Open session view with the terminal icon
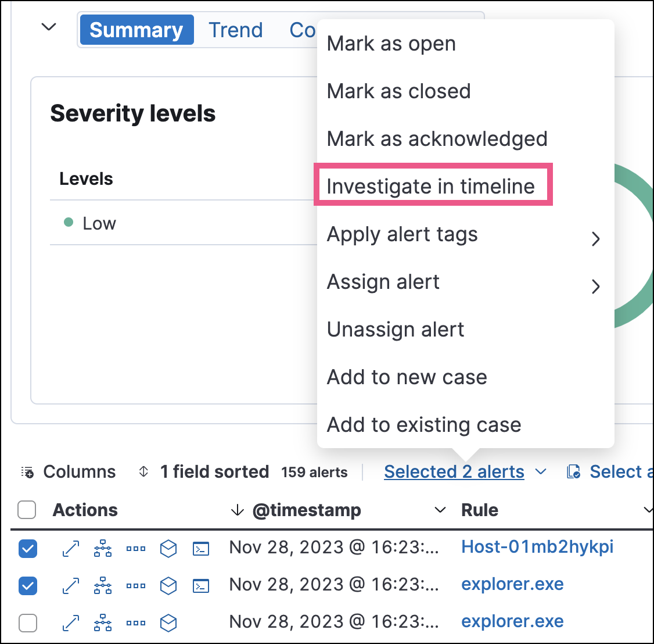654x644 pixels. point(200,548)
